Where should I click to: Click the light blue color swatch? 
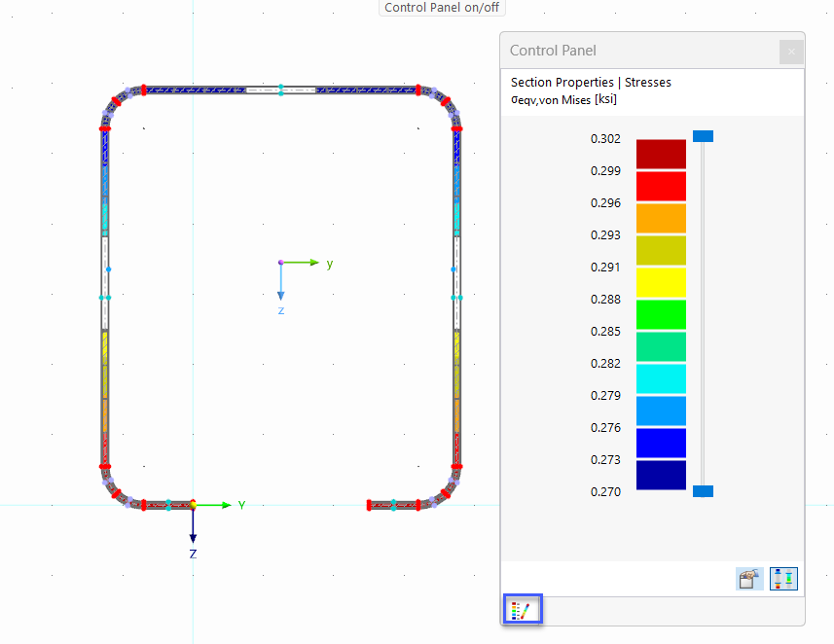pos(661,411)
